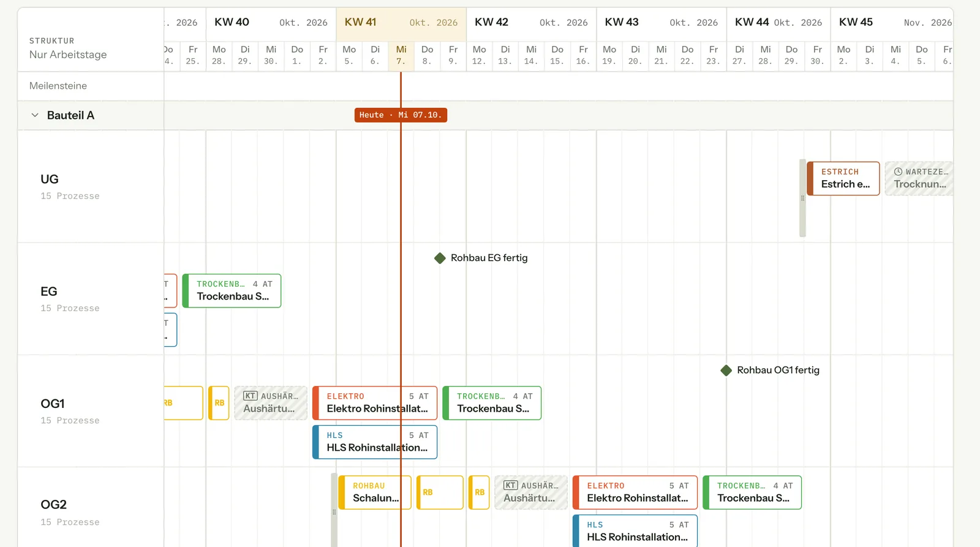Open the Aushärtung card in OG2 row
This screenshot has width=980, height=547.
click(x=531, y=492)
